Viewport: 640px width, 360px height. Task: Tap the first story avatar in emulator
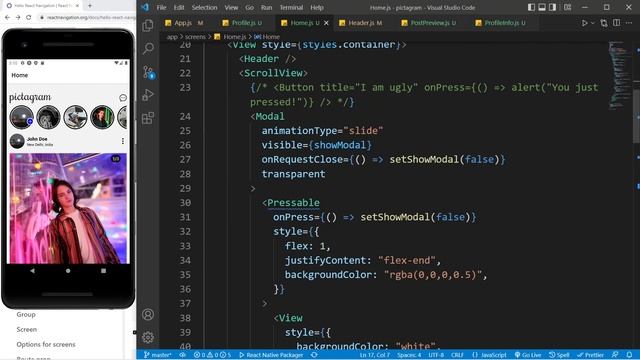22,117
